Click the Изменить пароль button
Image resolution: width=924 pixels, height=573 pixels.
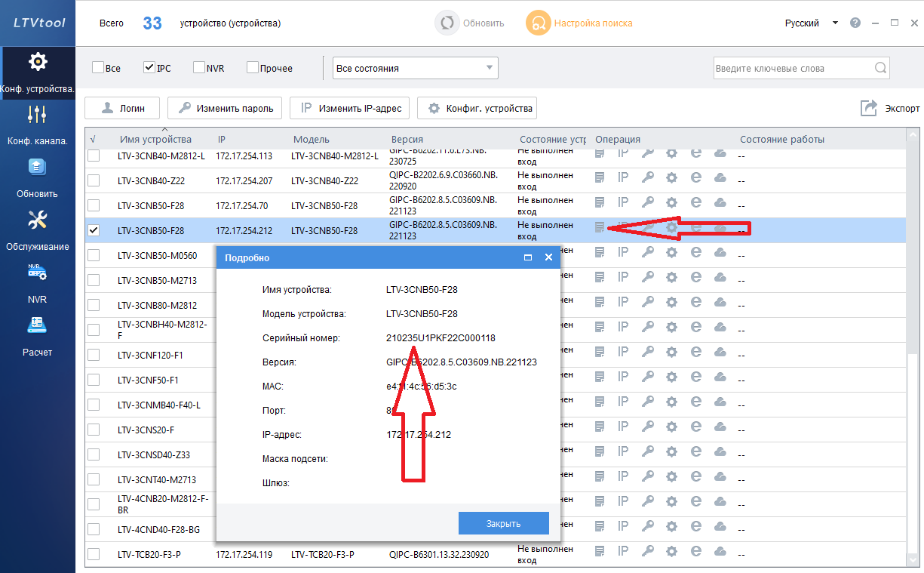tap(225, 108)
